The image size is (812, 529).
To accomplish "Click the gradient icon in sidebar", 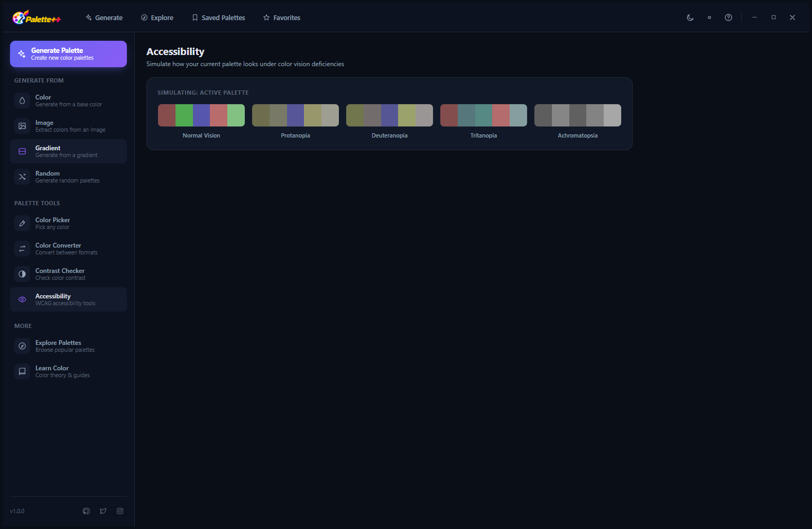I will [22, 151].
